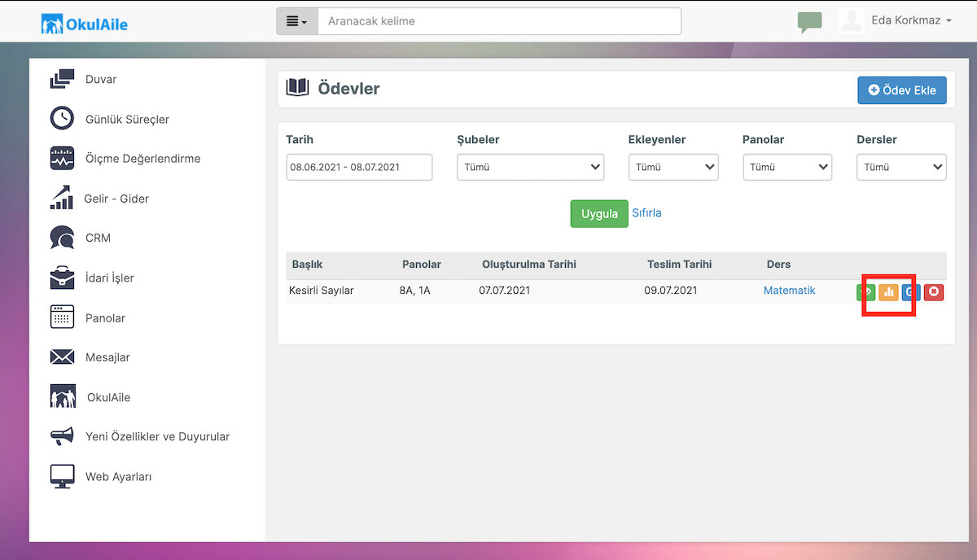Open the Günlük Süreçler clock icon

[x=62, y=119]
